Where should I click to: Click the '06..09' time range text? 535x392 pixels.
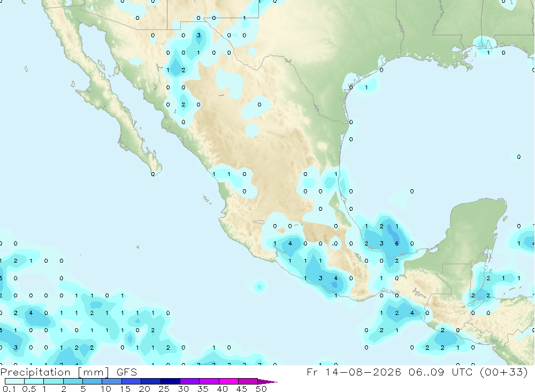426,372
